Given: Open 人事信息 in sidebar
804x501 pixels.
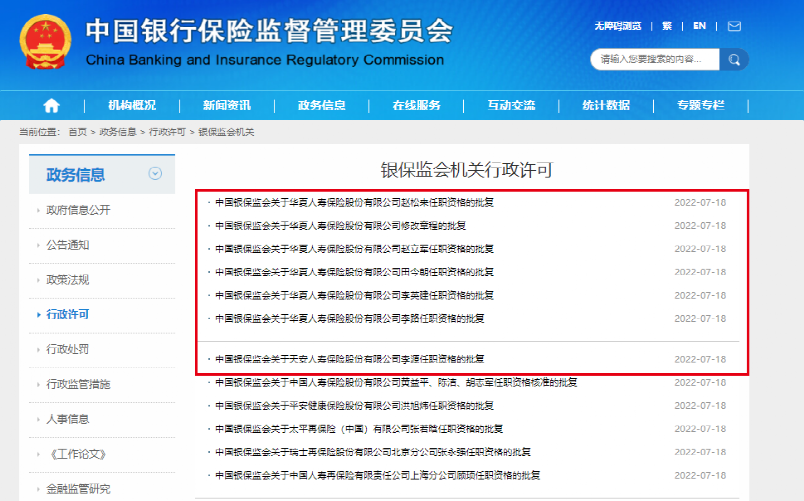Looking at the screenshot, I should pyautogui.click(x=68, y=419).
